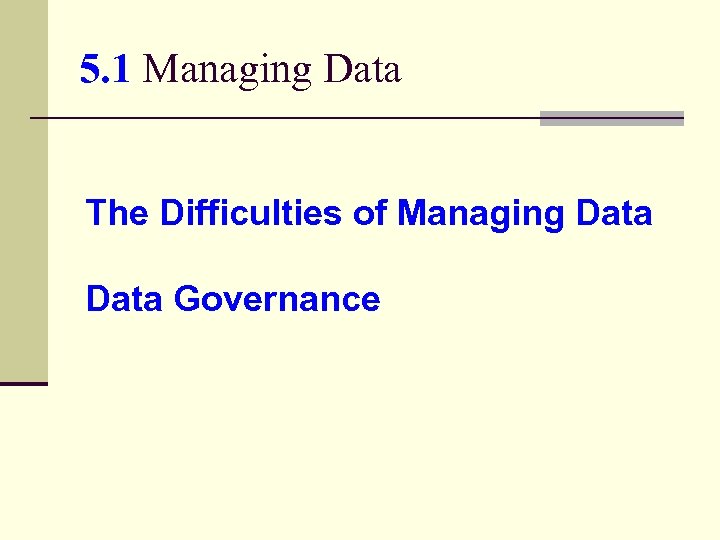The height and width of the screenshot is (540, 720).
Task: Select the "Data Governance" line
Action: [233, 299]
